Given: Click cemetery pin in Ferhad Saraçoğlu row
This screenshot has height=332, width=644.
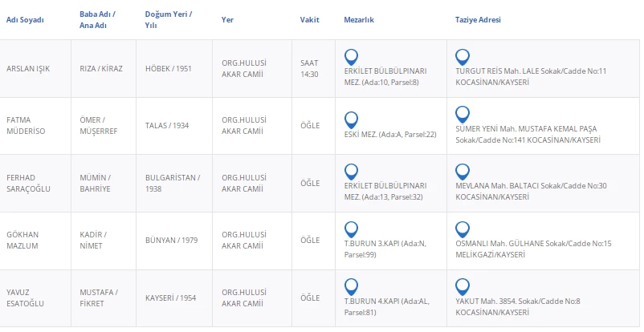Looking at the screenshot, I should [350, 172].
